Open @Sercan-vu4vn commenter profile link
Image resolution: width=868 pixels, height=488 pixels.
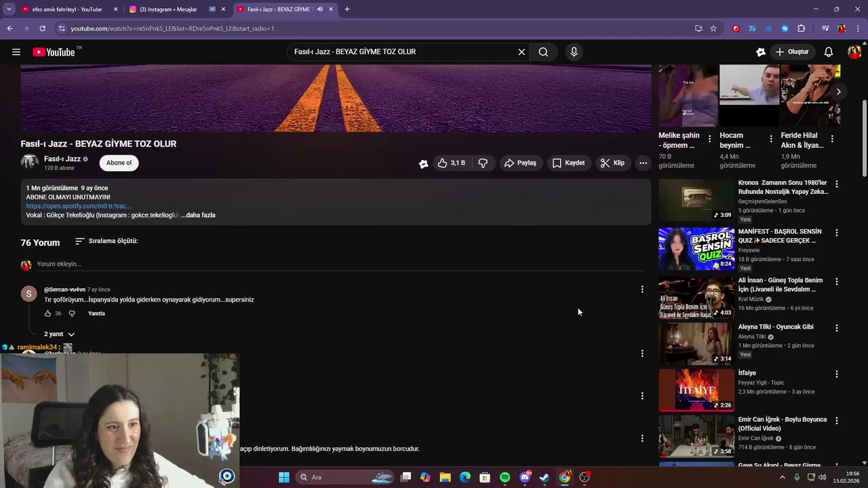(65, 289)
